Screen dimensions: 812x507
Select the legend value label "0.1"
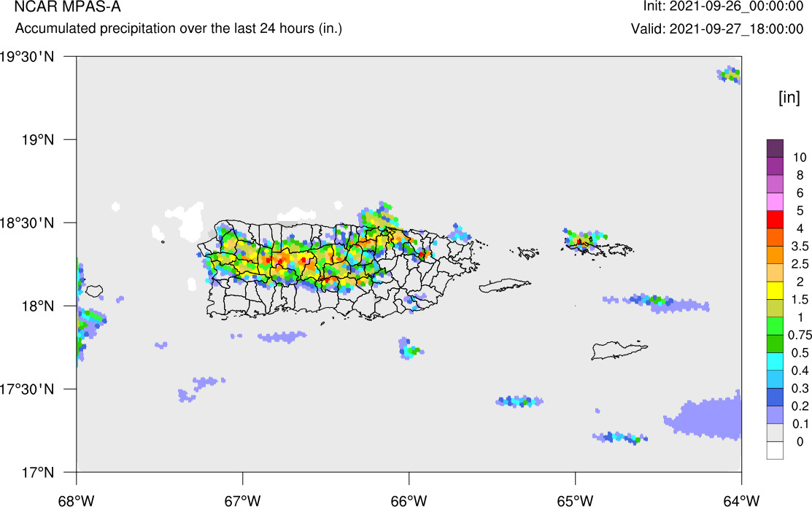coord(800,424)
